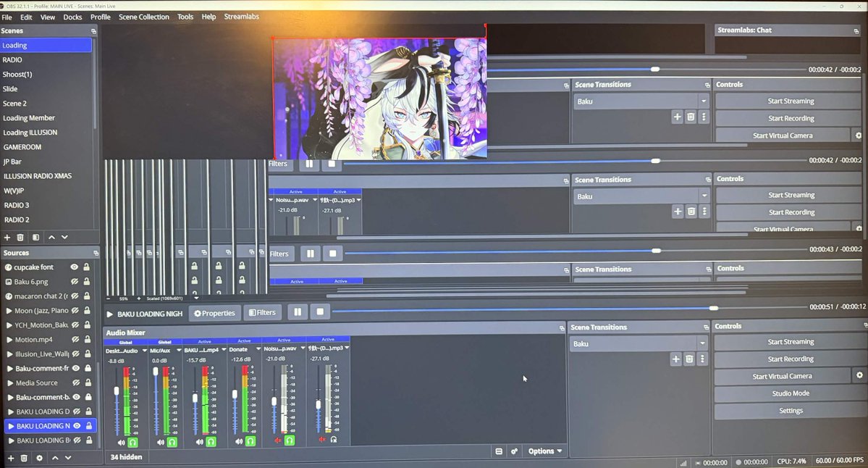Viewport: 868px width, 468px height.
Task: Expand the Options dropdown in Audio Mixer
Action: [x=545, y=451]
